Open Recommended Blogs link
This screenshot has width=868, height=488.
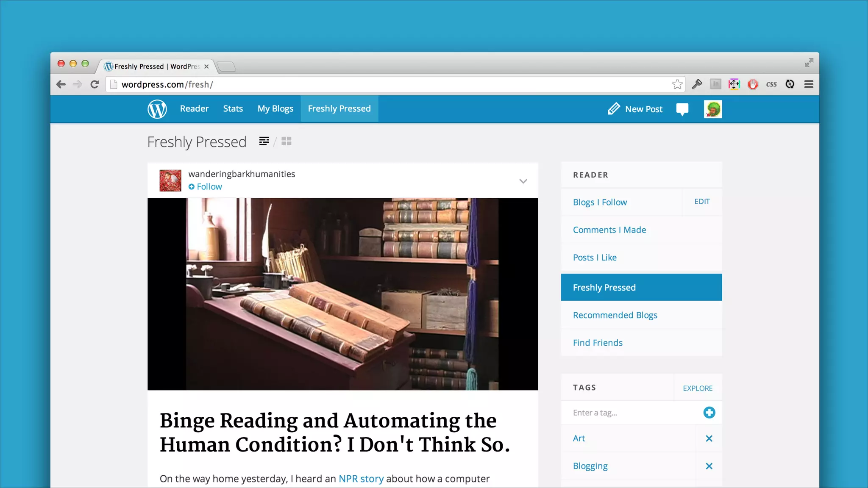tap(615, 315)
